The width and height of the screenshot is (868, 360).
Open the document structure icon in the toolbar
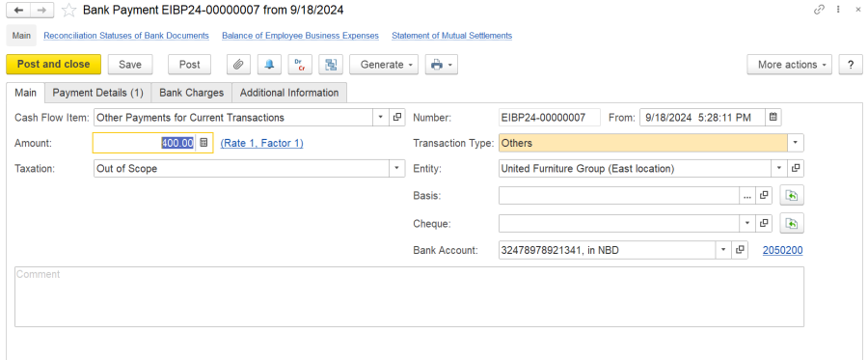pyautogui.click(x=331, y=65)
